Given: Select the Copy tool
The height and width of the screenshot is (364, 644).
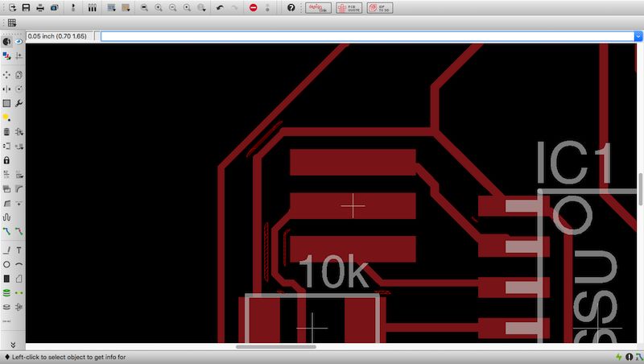Looking at the screenshot, I should [x=19, y=75].
